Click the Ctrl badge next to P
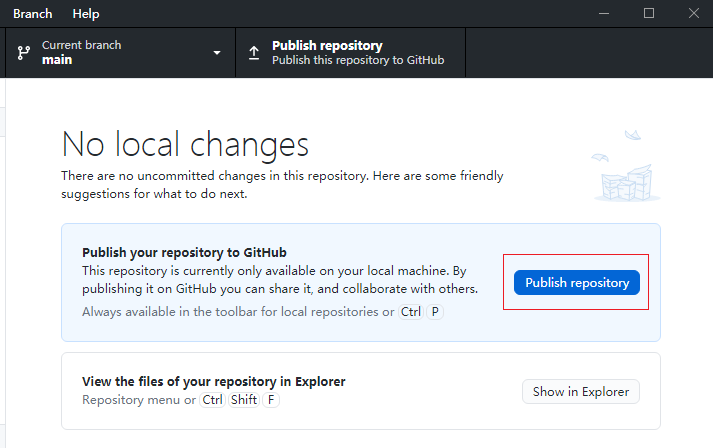This screenshot has width=713, height=448. (x=411, y=312)
